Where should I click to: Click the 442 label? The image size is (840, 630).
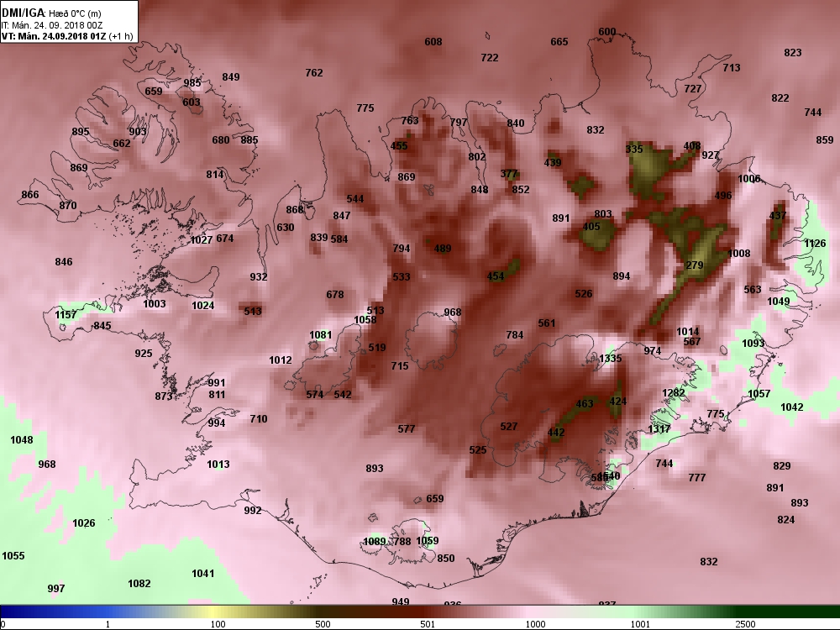556,432
